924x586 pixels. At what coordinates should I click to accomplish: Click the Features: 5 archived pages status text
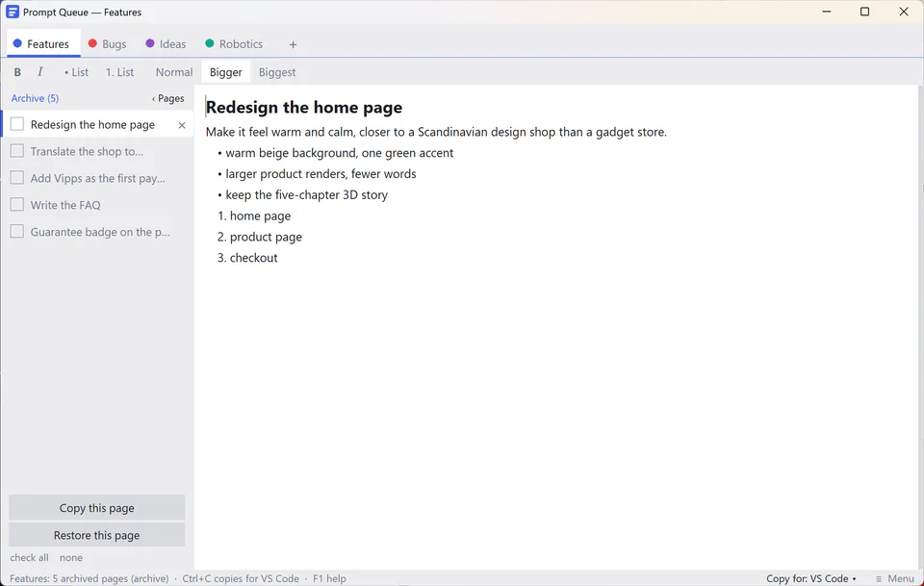pyautogui.click(x=89, y=578)
